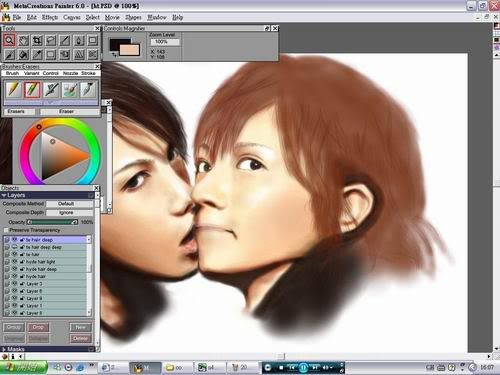
Task: Open the File menu
Action: pos(17,17)
